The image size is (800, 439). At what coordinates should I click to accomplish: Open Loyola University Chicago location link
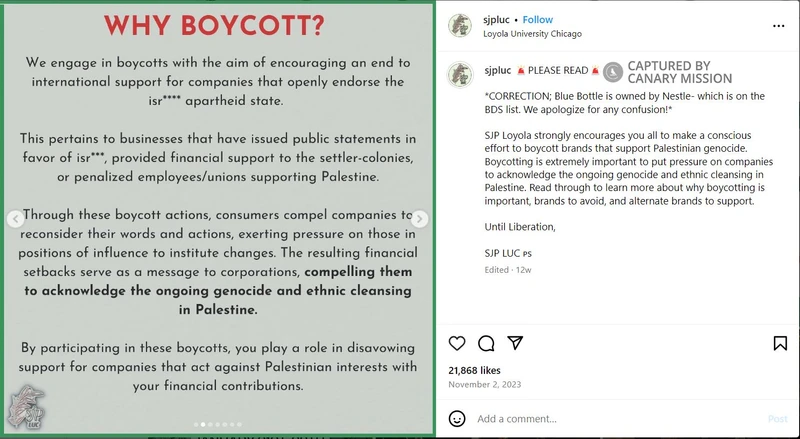pyautogui.click(x=532, y=33)
